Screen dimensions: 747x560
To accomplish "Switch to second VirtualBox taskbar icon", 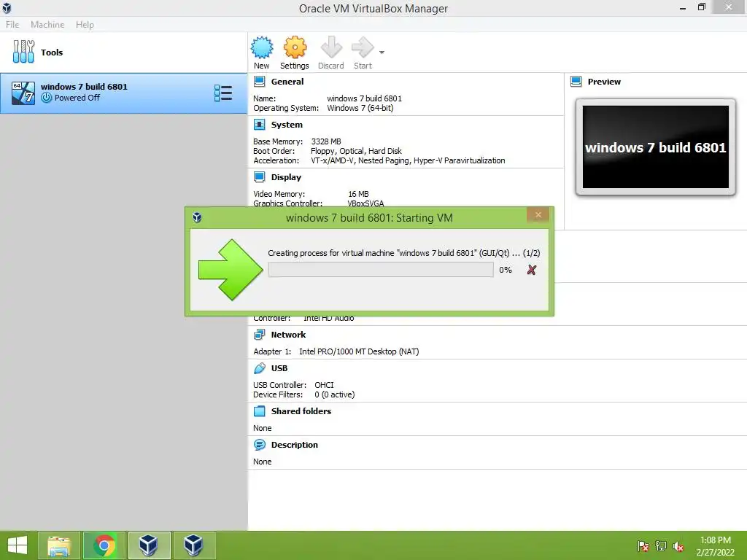I will 194,545.
